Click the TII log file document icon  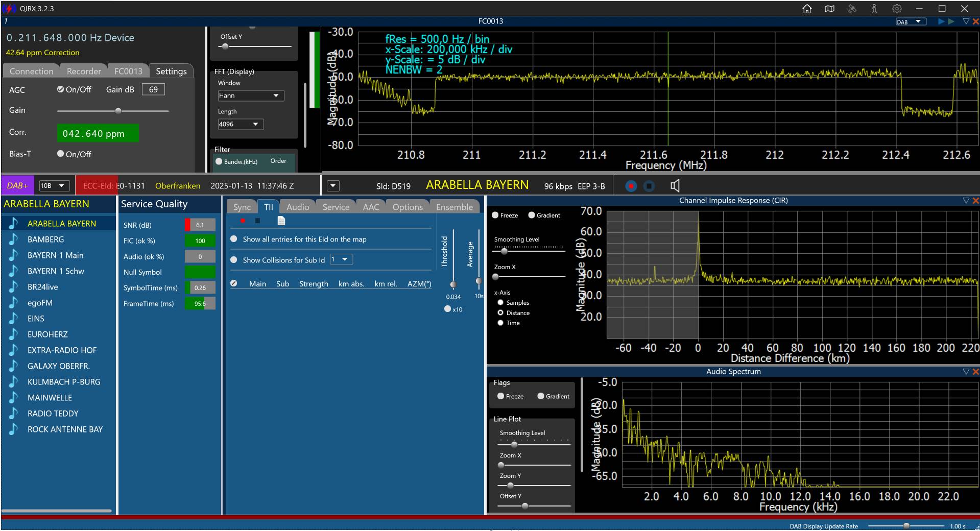coord(281,221)
